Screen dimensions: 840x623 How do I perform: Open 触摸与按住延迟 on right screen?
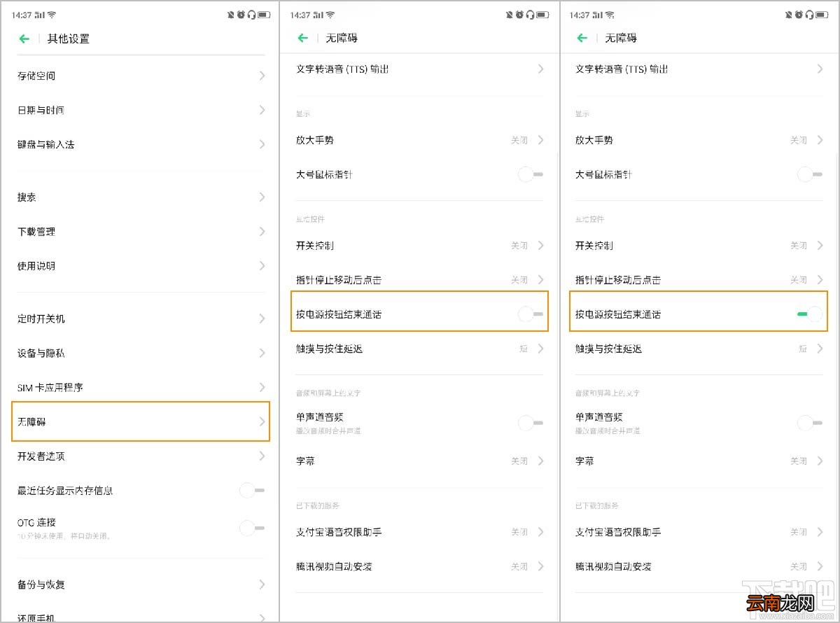699,349
